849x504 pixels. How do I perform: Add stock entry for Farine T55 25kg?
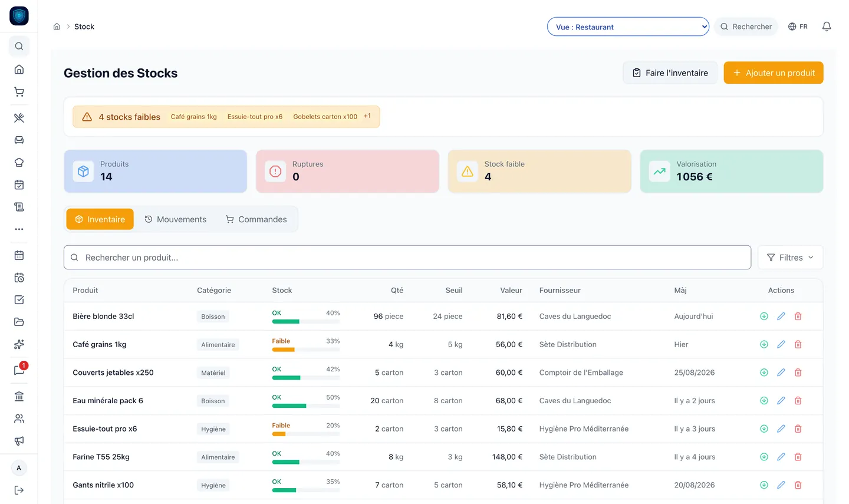[764, 457]
